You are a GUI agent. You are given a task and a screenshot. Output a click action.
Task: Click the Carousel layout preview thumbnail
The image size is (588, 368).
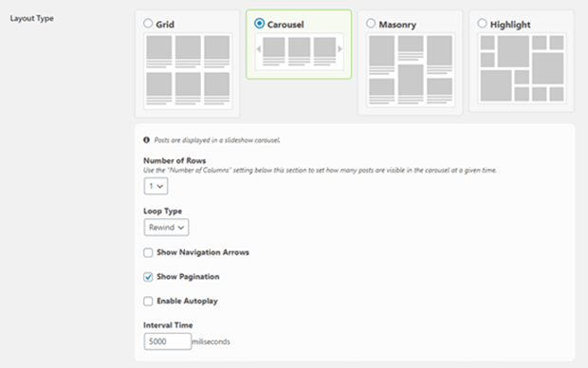(x=299, y=51)
